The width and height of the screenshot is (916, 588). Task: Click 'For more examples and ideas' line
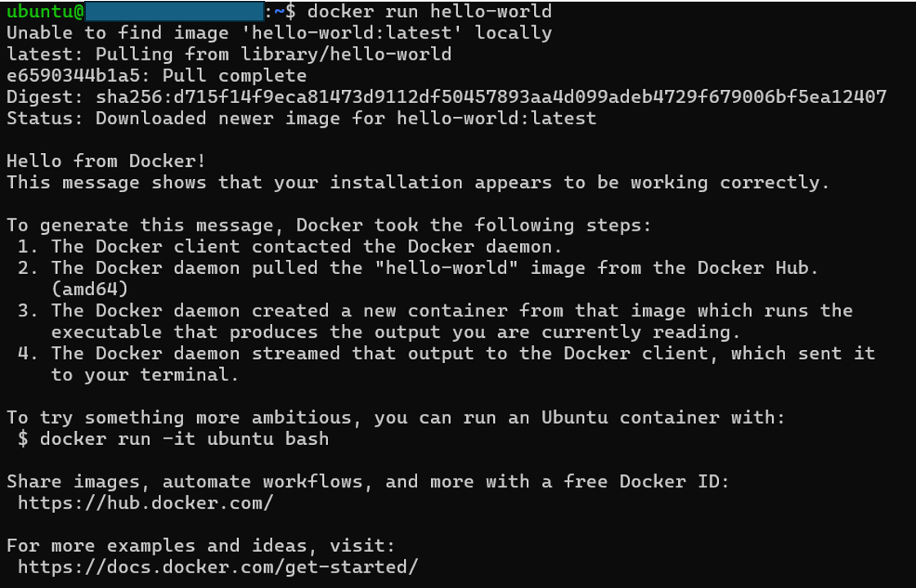[201, 546]
